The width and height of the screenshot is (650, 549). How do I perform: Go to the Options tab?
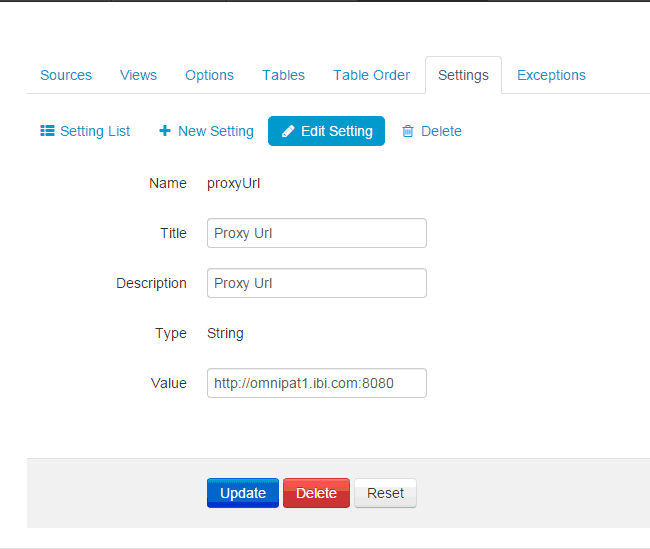pos(209,75)
